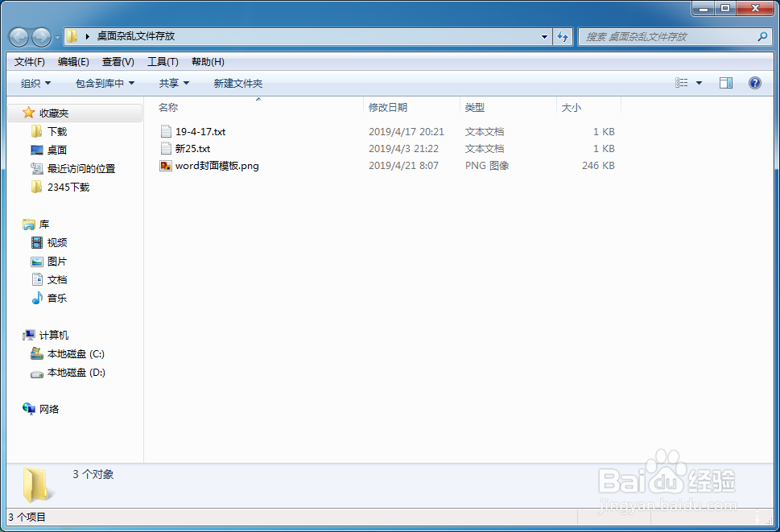Open the 查看(V) menu
780x532 pixels.
(118, 62)
